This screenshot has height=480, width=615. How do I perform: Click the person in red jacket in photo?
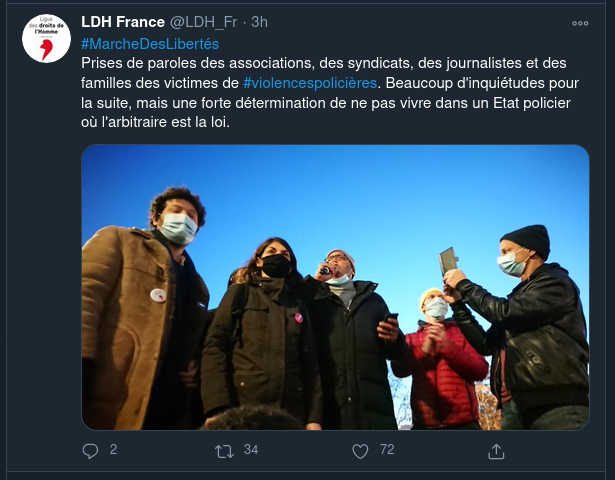[x=441, y=359]
